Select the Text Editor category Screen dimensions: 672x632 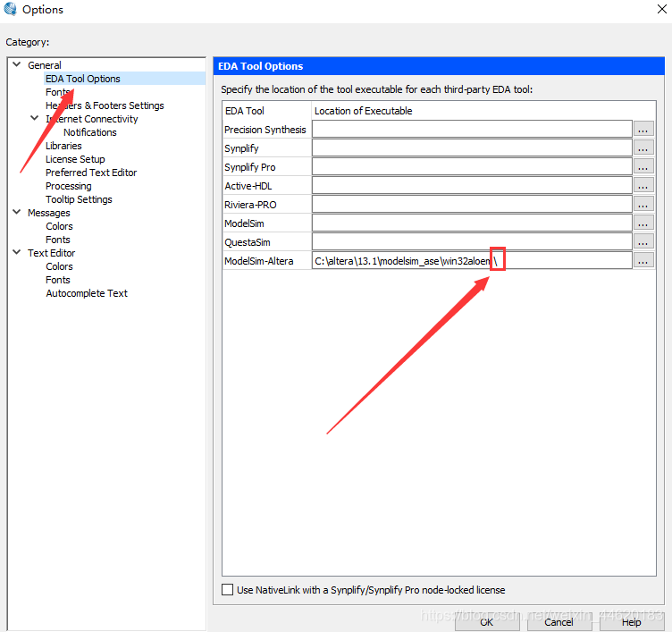tap(52, 253)
